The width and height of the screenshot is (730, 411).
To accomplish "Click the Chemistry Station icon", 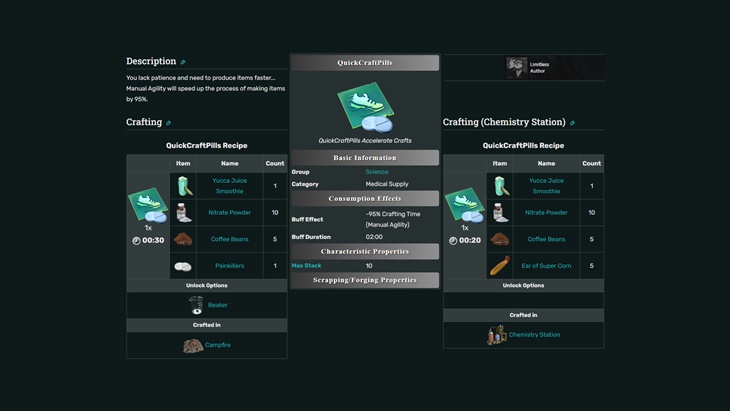I will click(x=497, y=335).
